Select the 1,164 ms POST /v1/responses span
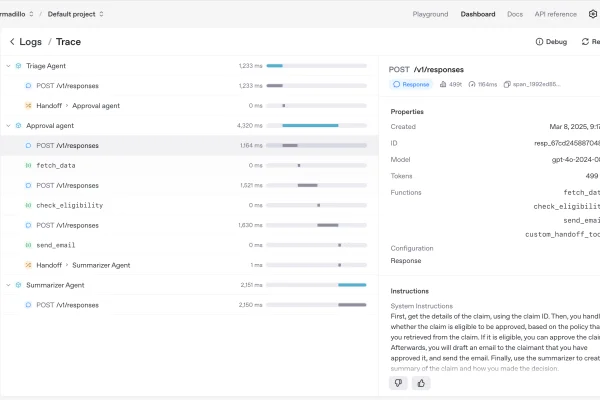Image resolution: width=600 pixels, height=400 pixels. tap(190, 145)
